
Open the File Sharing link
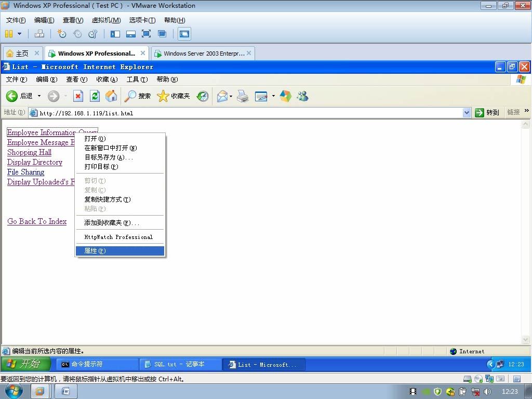point(26,172)
